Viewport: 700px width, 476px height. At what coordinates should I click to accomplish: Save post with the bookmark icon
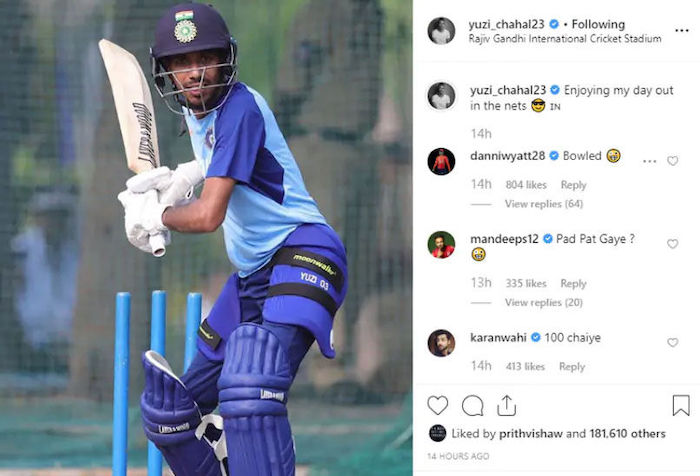pos(681,405)
